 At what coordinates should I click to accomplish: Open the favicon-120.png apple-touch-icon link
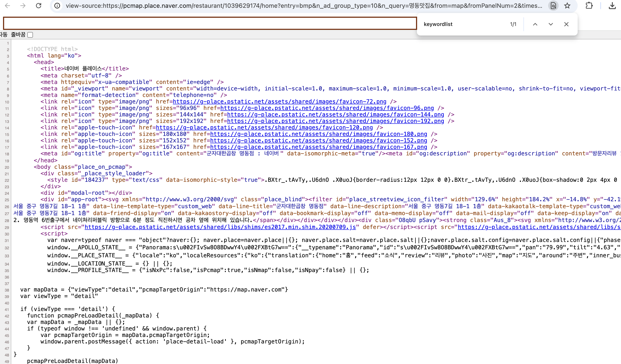tap(264, 127)
